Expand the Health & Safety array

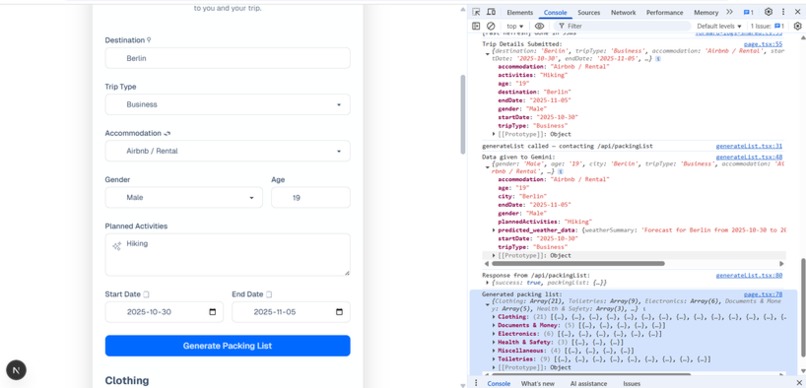pos(494,342)
